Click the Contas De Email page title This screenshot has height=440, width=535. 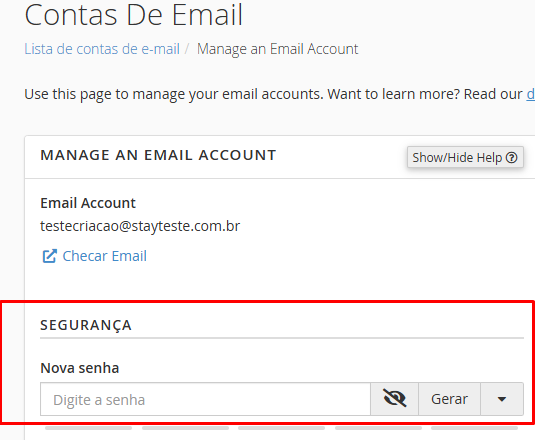click(134, 15)
